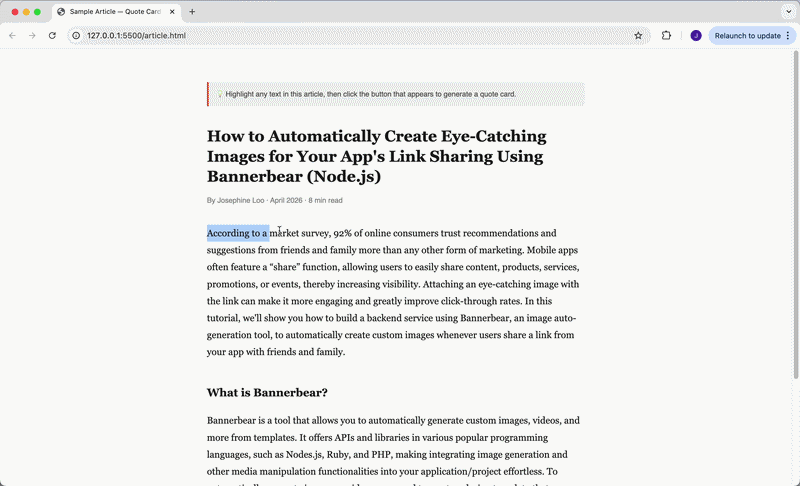The width and height of the screenshot is (800, 486).
Task: Open the tab search dropdown arrow
Action: tap(788, 11)
